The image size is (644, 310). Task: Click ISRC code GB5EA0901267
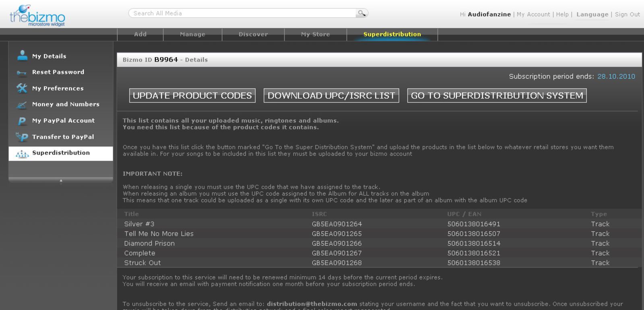click(336, 253)
